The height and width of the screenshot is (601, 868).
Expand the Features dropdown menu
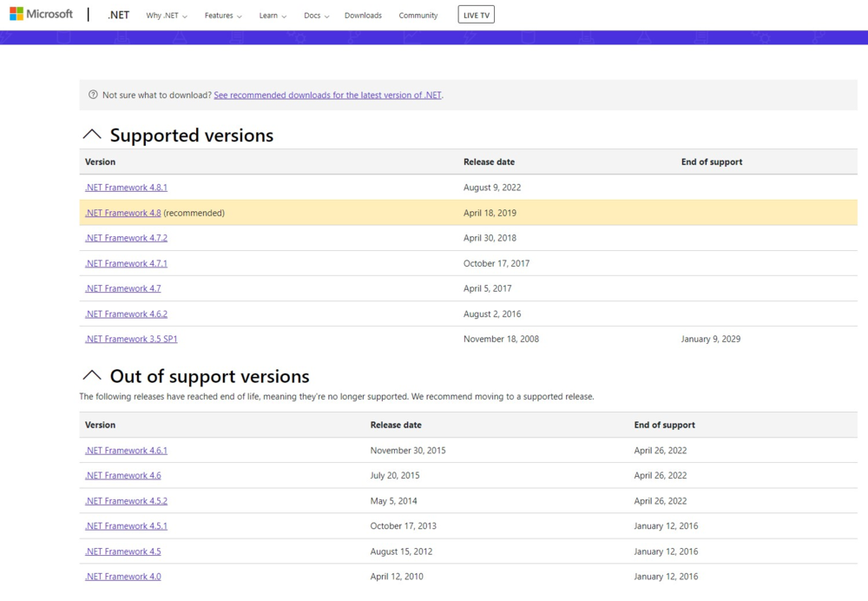click(x=223, y=16)
